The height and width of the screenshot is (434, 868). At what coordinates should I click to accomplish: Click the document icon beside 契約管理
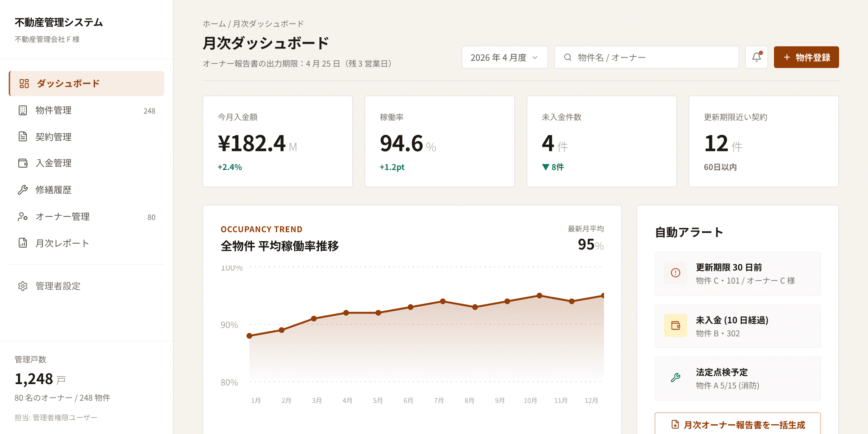23,137
